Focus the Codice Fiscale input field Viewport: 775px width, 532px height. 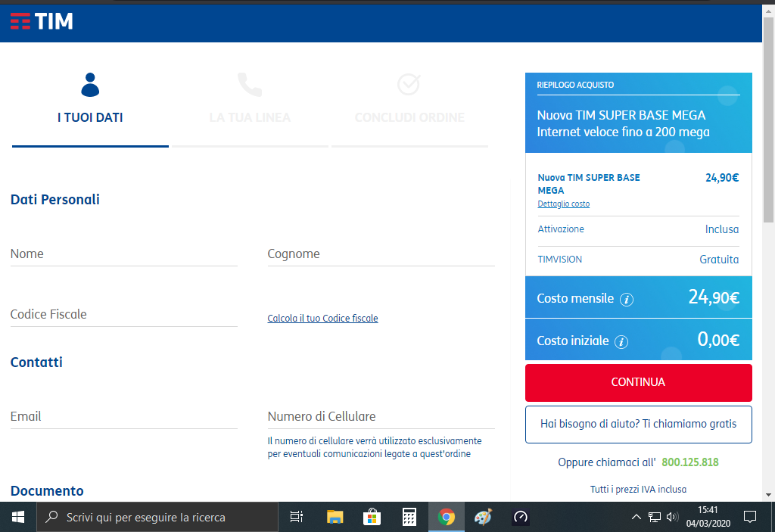123,315
